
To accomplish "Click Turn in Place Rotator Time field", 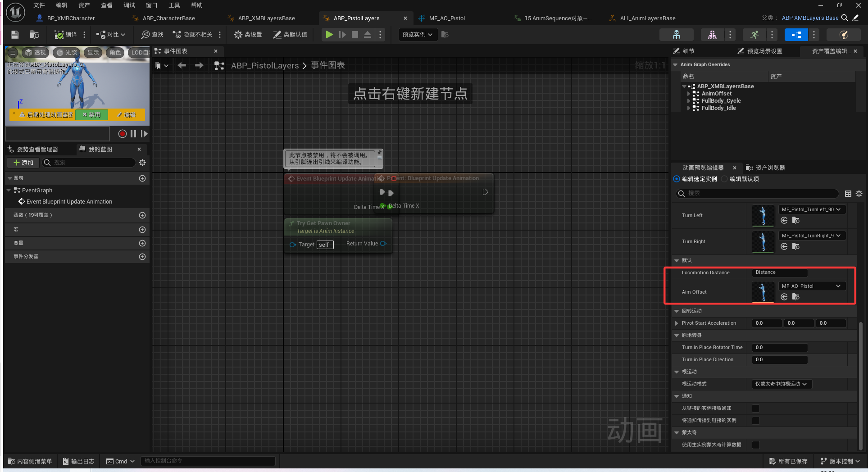I will point(780,348).
